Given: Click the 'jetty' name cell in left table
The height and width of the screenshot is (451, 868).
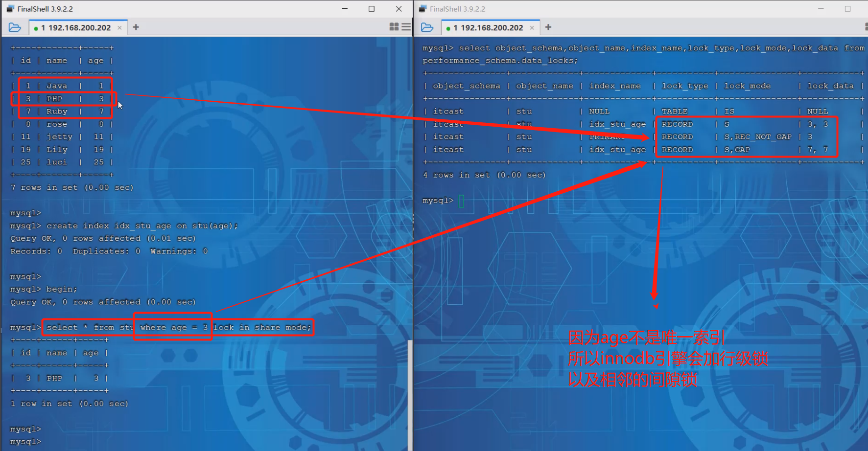Looking at the screenshot, I should [59, 137].
